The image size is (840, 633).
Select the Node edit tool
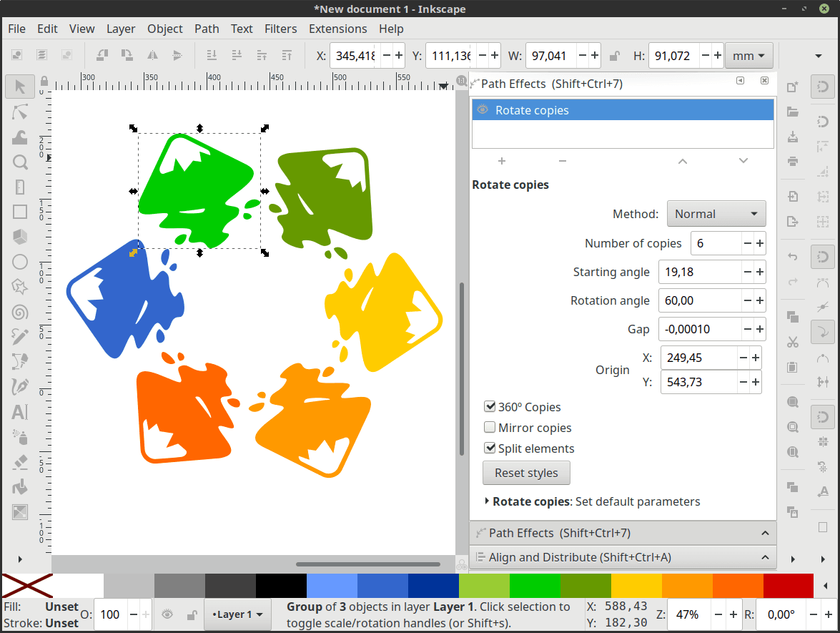[x=20, y=112]
